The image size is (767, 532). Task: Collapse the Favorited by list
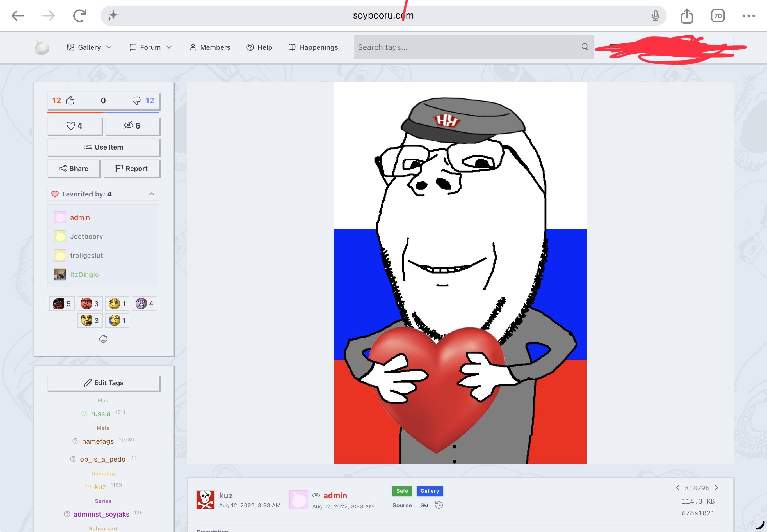tap(151, 194)
